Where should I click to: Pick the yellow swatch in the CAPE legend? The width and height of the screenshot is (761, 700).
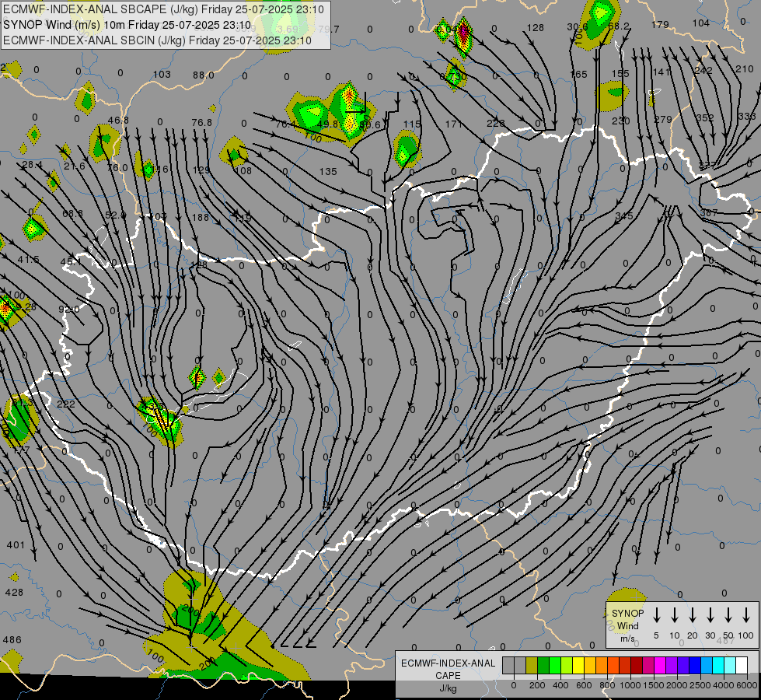[578, 666]
